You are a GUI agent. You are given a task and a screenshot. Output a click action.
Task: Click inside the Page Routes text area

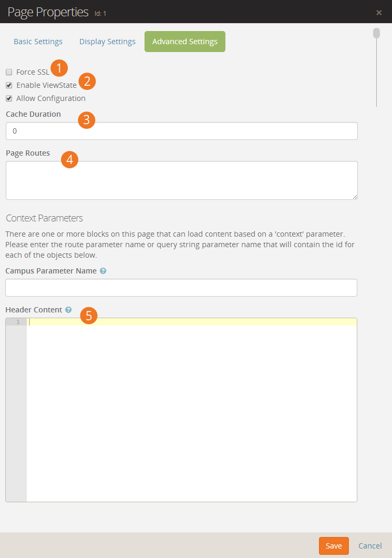pos(182,180)
